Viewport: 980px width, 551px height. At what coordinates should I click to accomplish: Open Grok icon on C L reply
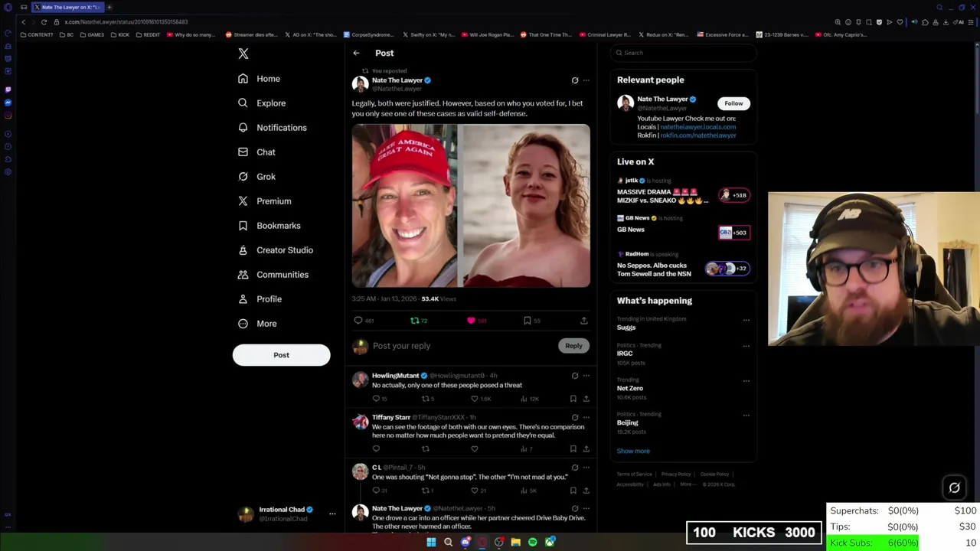point(575,468)
